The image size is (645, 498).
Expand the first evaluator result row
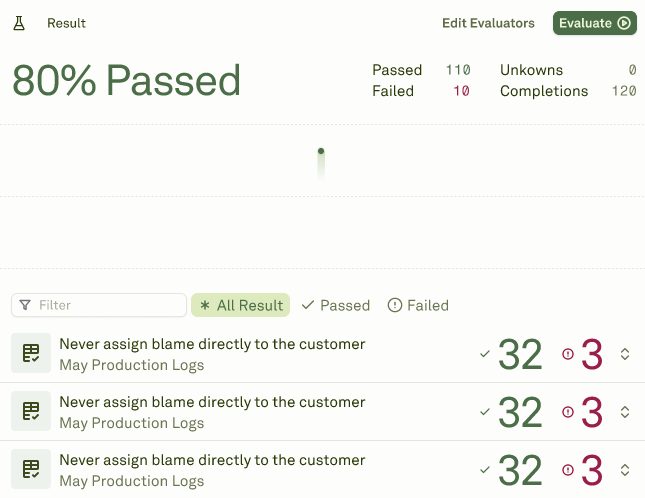tap(625, 354)
